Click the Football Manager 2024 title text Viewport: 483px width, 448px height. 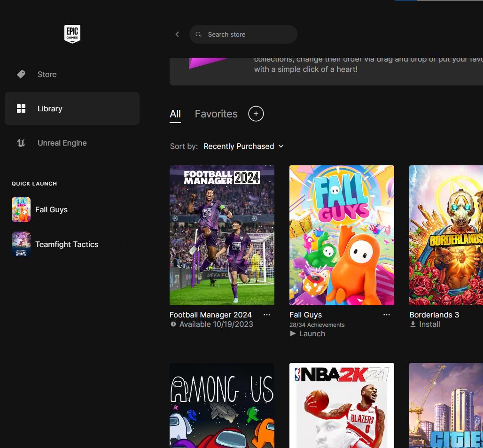[210, 315]
